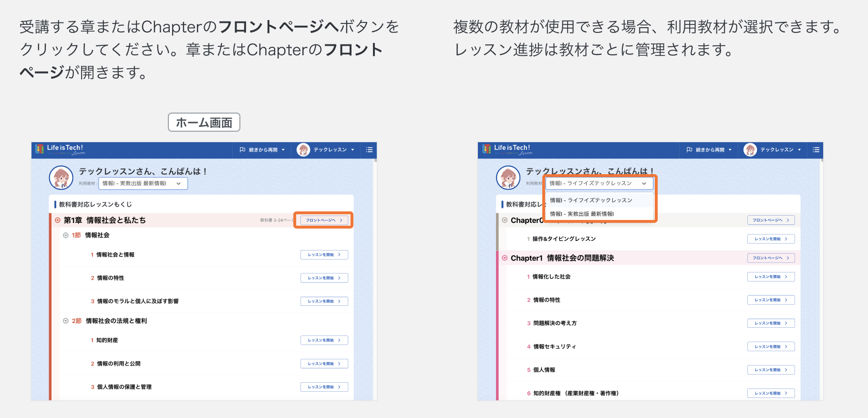Open the list menu icon in left screenshot header
The height and width of the screenshot is (418, 868).
(369, 150)
